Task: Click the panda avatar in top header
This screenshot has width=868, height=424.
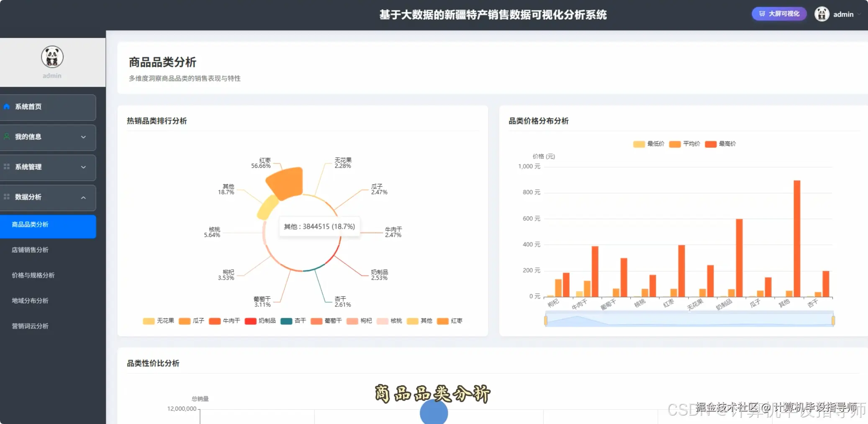Action: (x=822, y=14)
